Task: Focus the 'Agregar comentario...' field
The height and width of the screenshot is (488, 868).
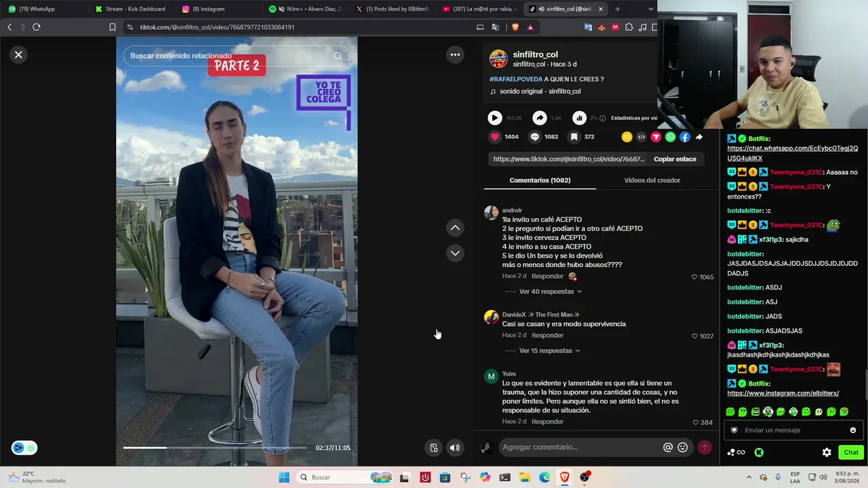Action: (x=580, y=447)
